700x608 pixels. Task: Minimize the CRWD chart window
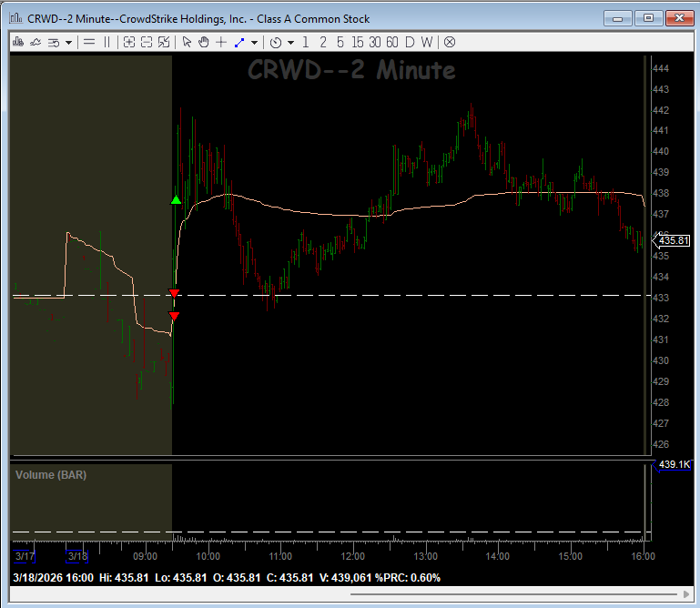[x=618, y=18]
